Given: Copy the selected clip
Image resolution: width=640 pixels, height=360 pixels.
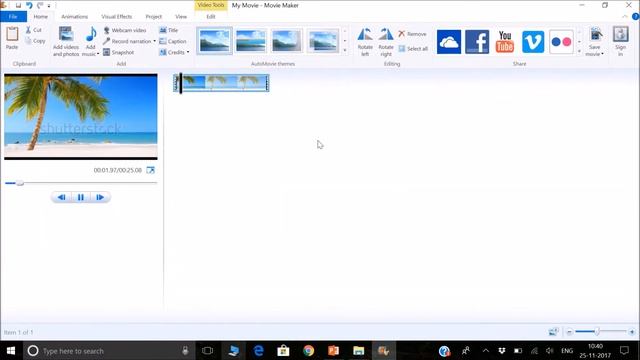Looking at the screenshot, I should [x=35, y=41].
